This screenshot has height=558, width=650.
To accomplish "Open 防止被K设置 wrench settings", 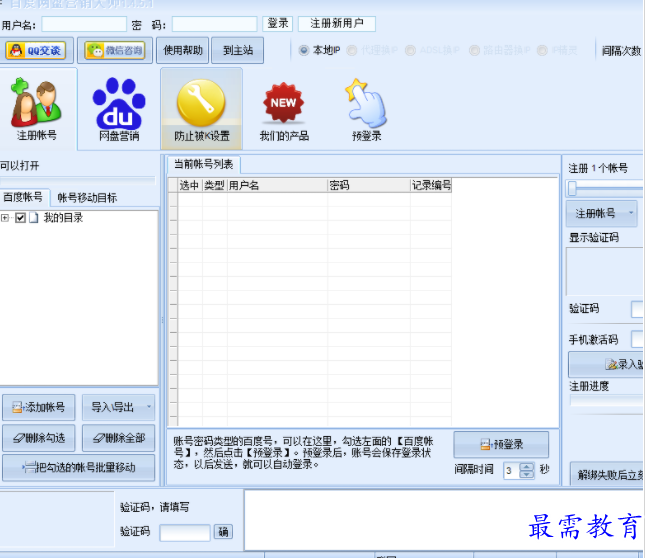I will pos(201,109).
